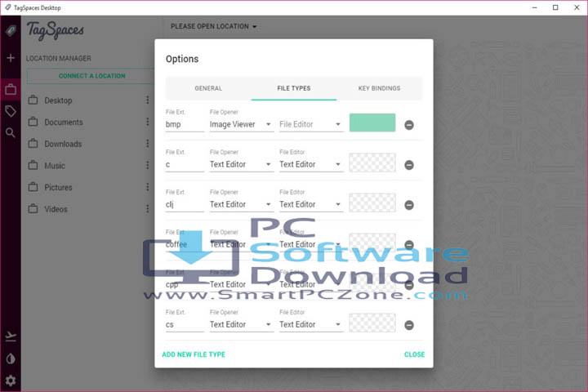Remove the cs file type row

(409, 325)
